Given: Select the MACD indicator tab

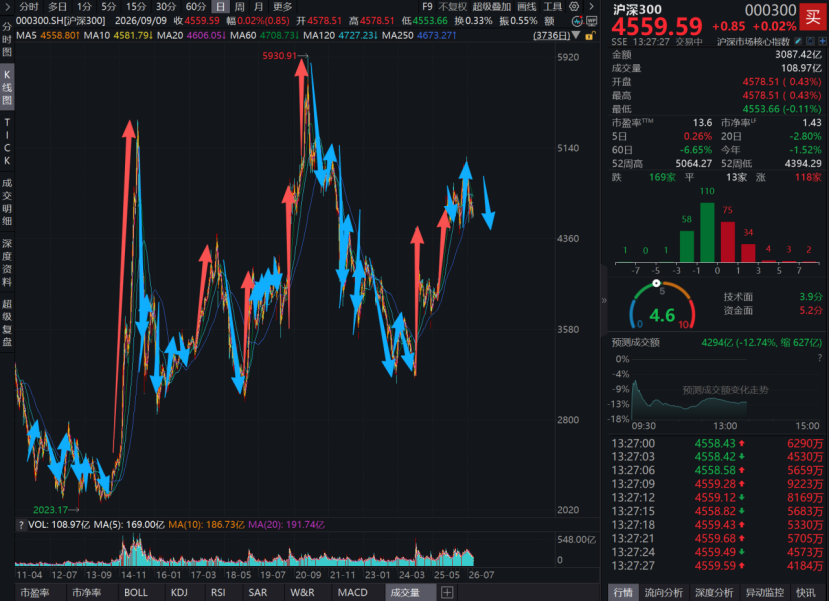Looking at the screenshot, I should (x=353, y=593).
